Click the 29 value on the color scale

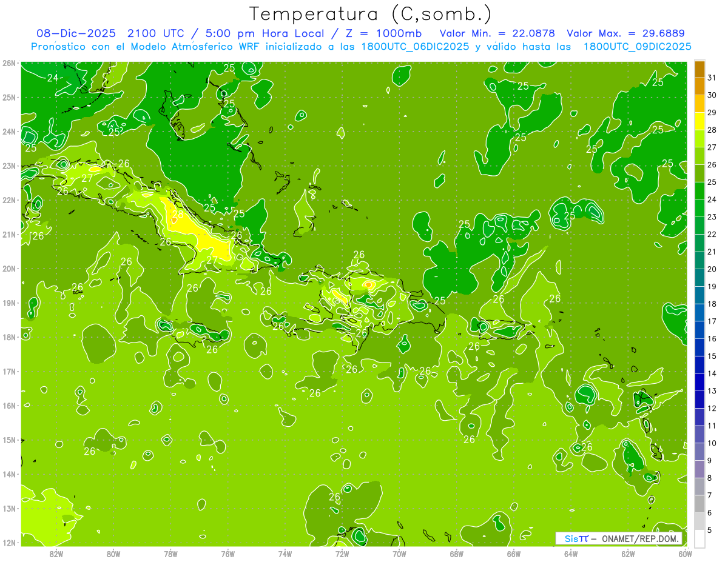(x=712, y=112)
